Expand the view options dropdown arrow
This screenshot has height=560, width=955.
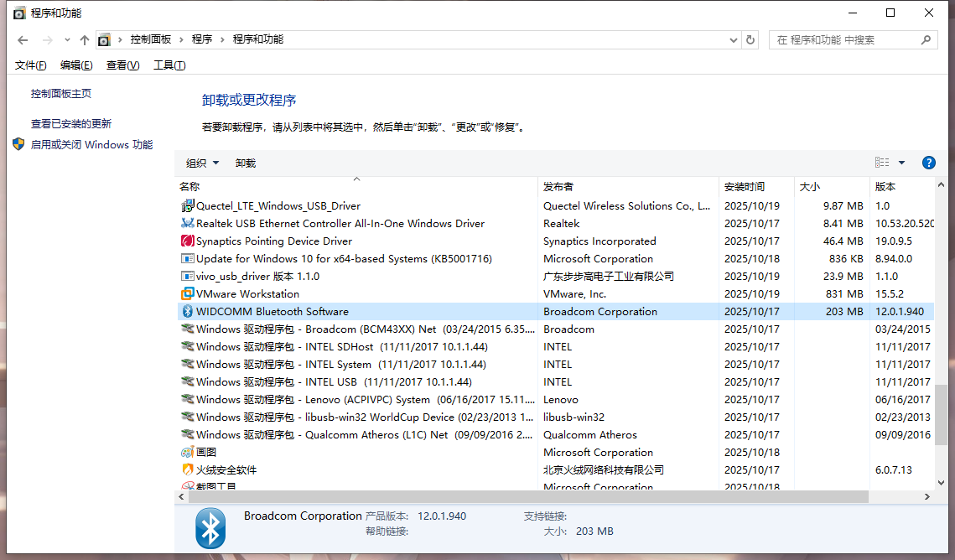(x=902, y=163)
